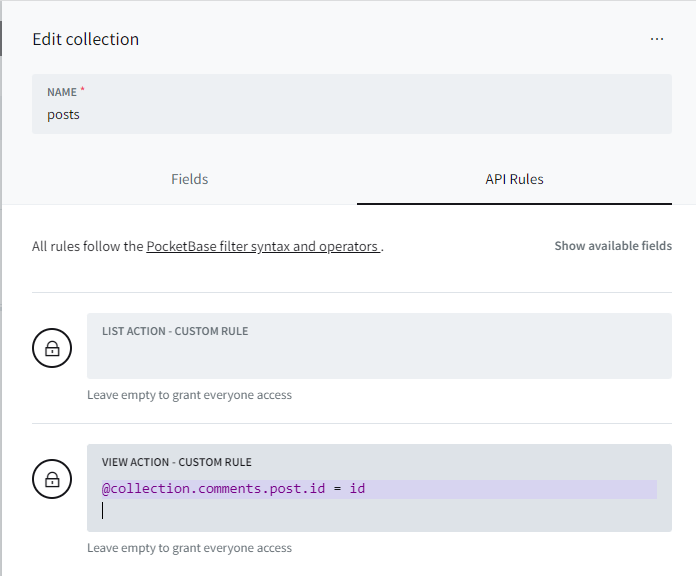Viewport: 696px width, 576px height.
Task: Open the three-dot collection options menu
Action: click(x=656, y=39)
